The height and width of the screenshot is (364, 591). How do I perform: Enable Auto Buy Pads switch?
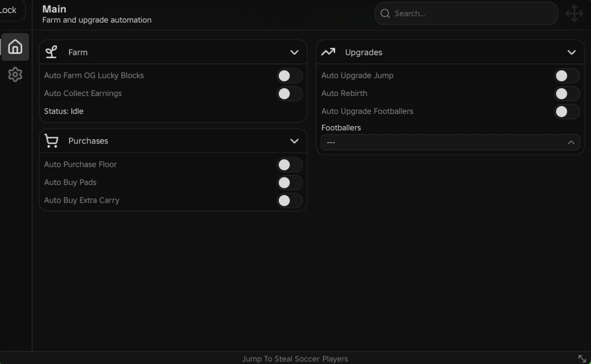289,183
